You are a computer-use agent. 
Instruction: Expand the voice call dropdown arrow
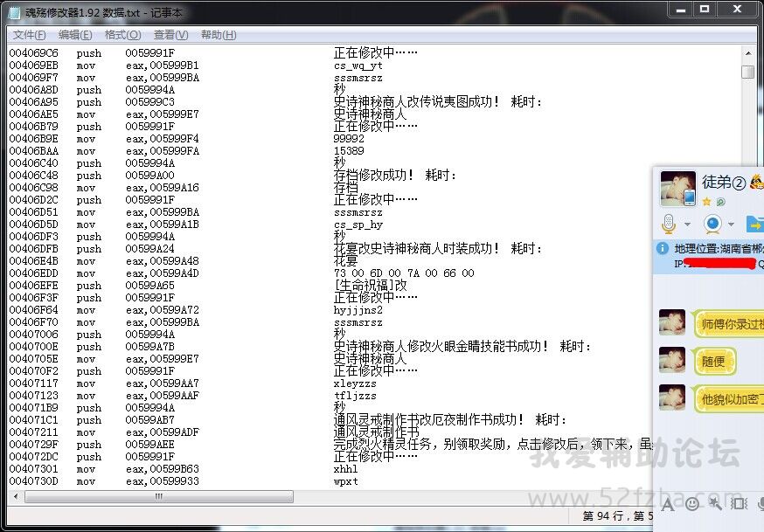point(687,225)
